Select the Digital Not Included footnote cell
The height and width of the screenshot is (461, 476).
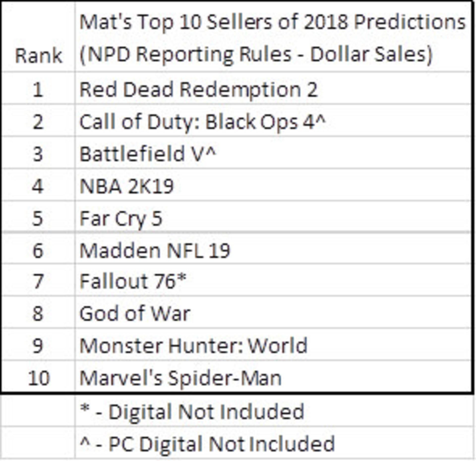click(273, 410)
